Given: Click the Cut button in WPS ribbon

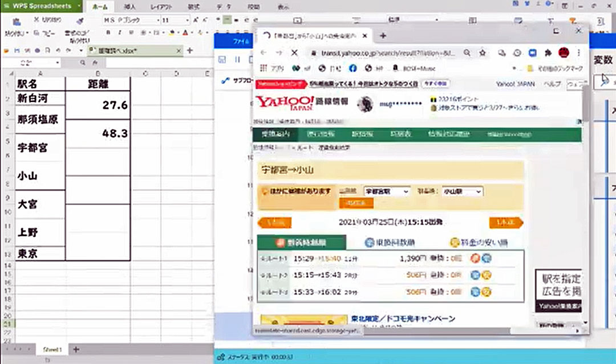Looking at the screenshot, I should pos(48,19).
